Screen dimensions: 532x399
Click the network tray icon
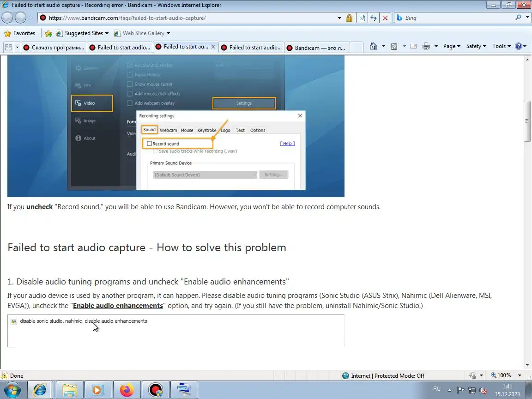pyautogui.click(x=472, y=390)
